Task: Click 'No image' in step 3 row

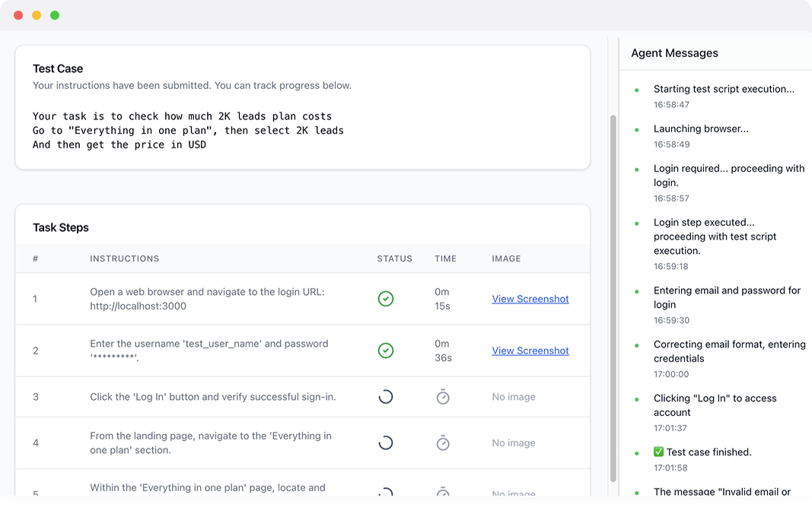Action: [x=514, y=397]
